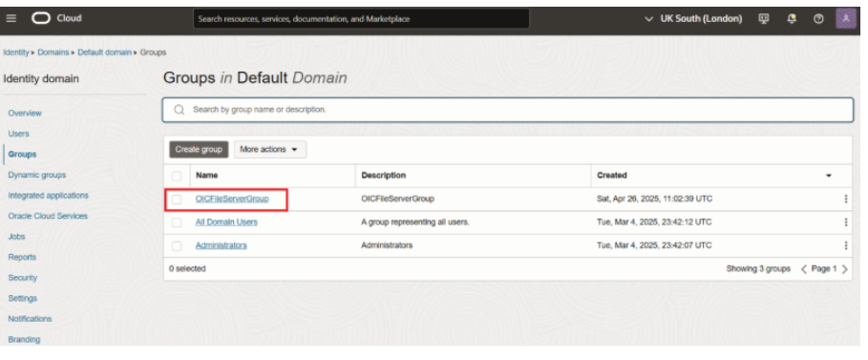
Task: Go to next page arrow
Action: pos(845,269)
